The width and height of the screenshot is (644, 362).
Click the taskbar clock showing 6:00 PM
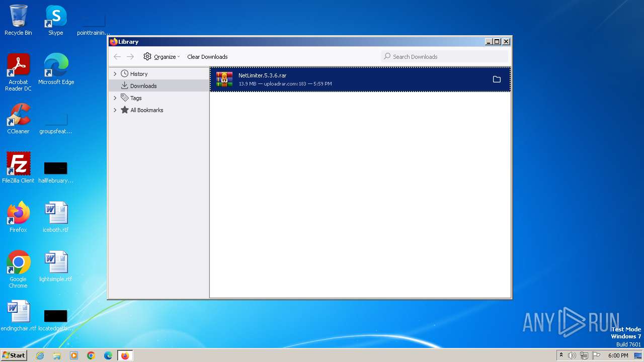[618, 355]
